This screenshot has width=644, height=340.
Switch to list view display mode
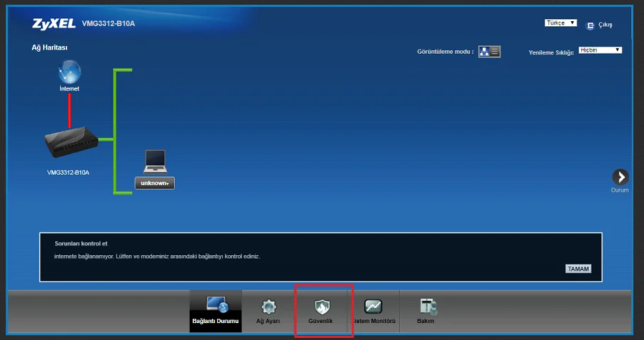pyautogui.click(x=495, y=52)
